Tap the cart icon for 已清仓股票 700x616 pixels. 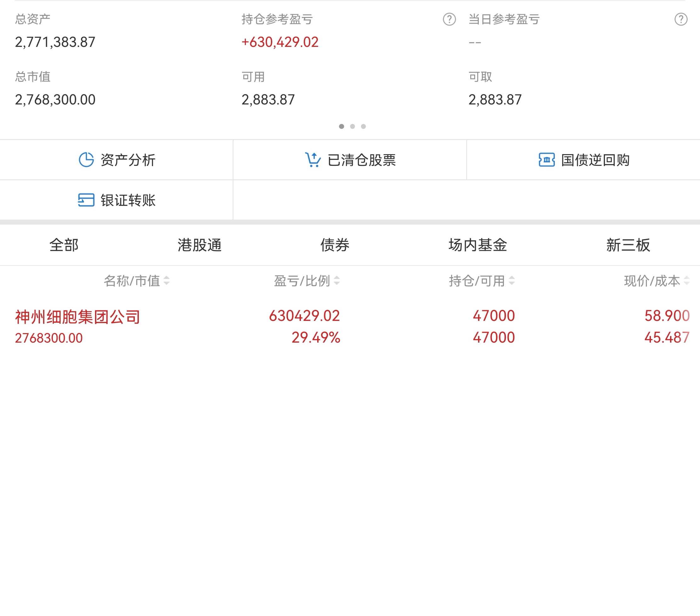pyautogui.click(x=313, y=160)
